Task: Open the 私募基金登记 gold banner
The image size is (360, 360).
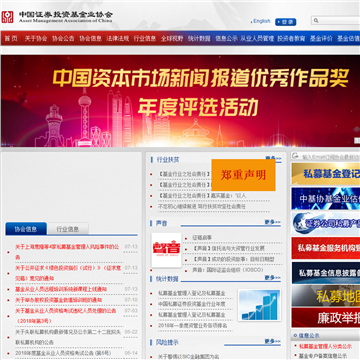Action: click(x=326, y=174)
